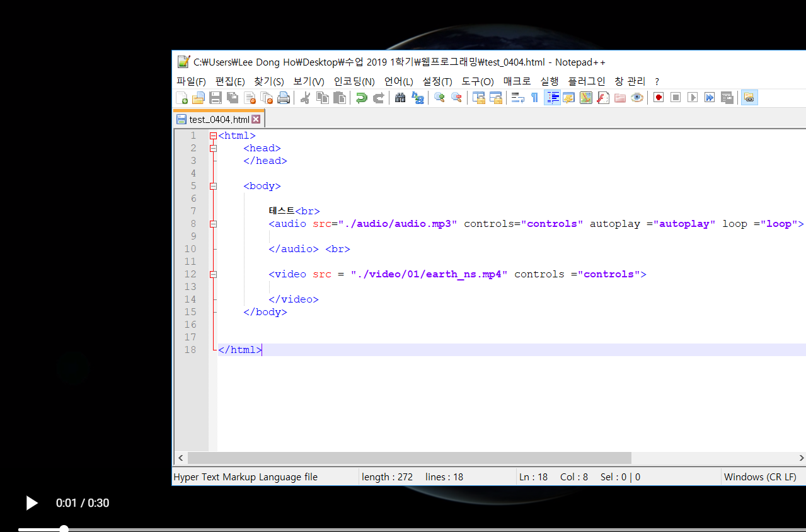
Task: Open the 플러그인 menu
Action: [587, 81]
